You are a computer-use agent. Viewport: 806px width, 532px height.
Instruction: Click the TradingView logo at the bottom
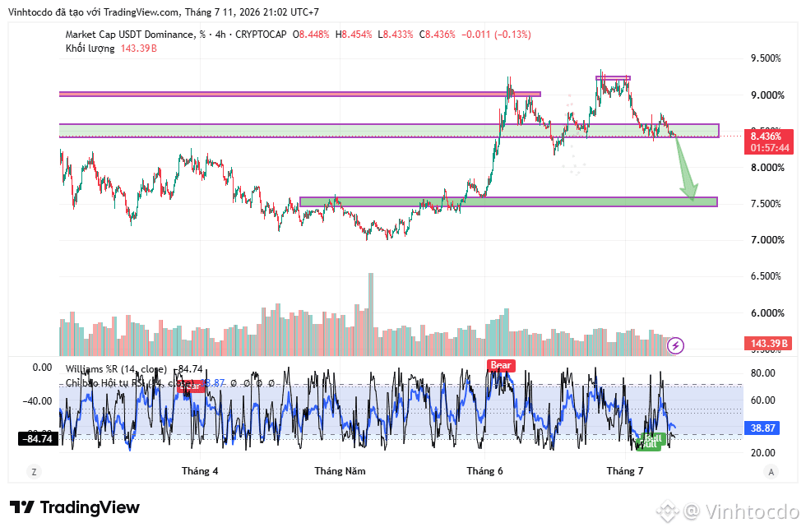pos(75,507)
